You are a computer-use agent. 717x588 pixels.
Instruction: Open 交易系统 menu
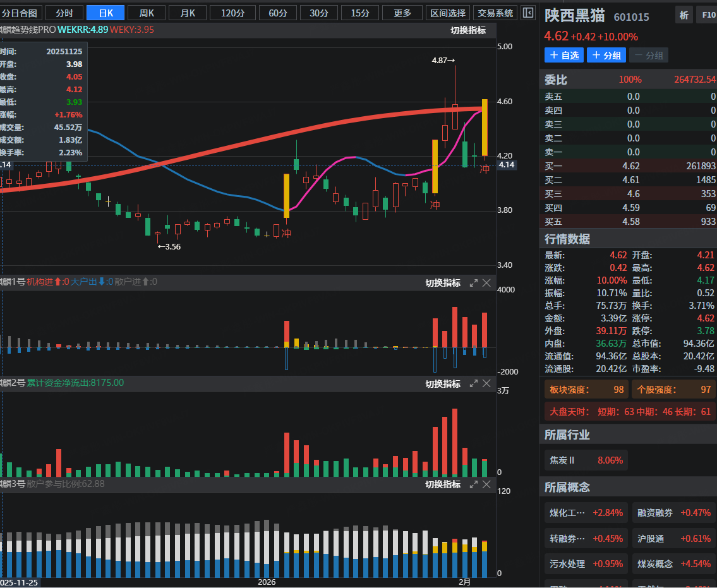pyautogui.click(x=496, y=13)
